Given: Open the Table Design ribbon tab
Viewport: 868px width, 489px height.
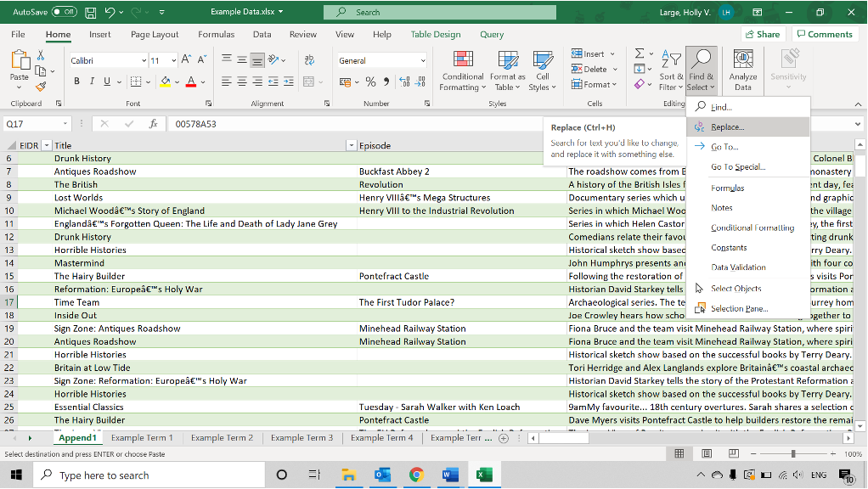Looking at the screenshot, I should (x=436, y=34).
